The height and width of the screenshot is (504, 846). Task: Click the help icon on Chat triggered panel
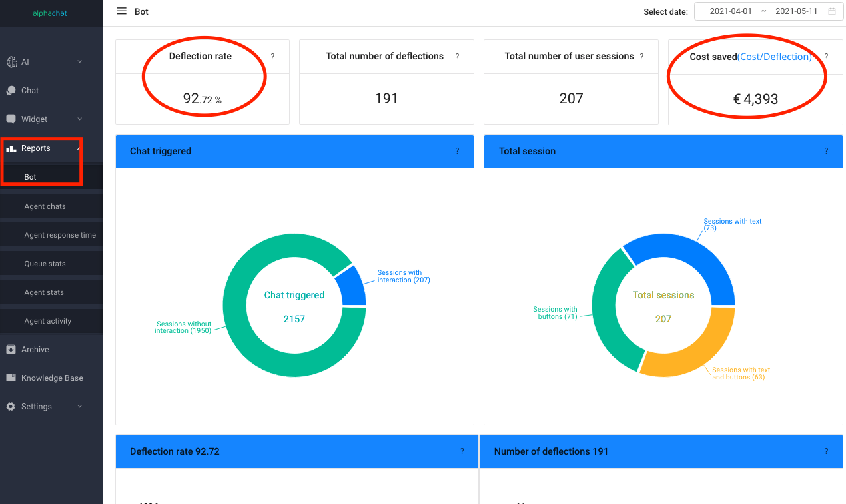[457, 151]
